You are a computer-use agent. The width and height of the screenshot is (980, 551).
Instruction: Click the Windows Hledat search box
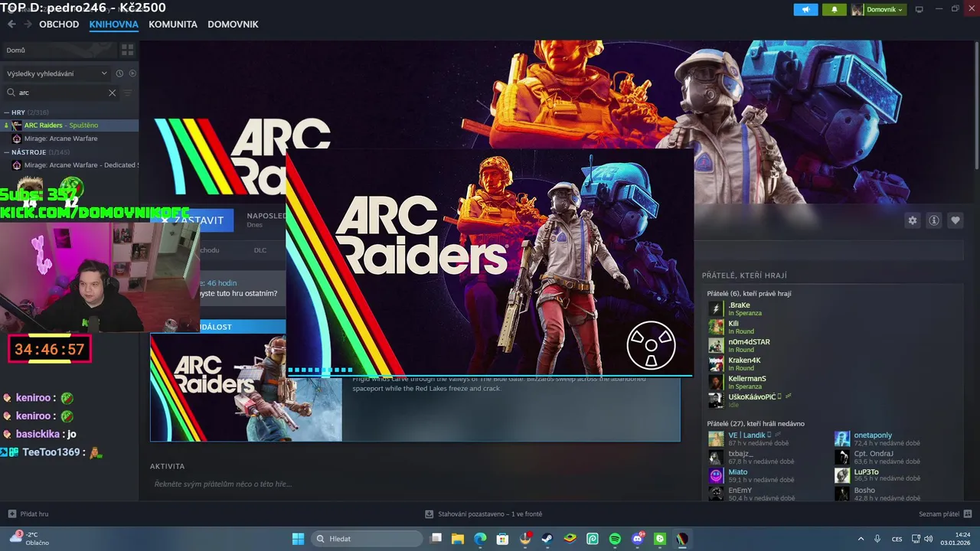click(x=367, y=539)
